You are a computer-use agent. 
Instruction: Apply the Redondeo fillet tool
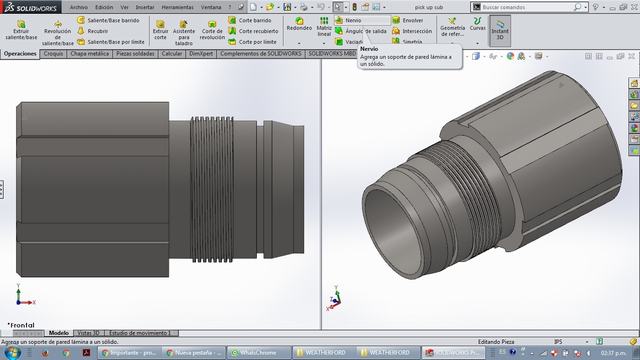pyautogui.click(x=299, y=24)
